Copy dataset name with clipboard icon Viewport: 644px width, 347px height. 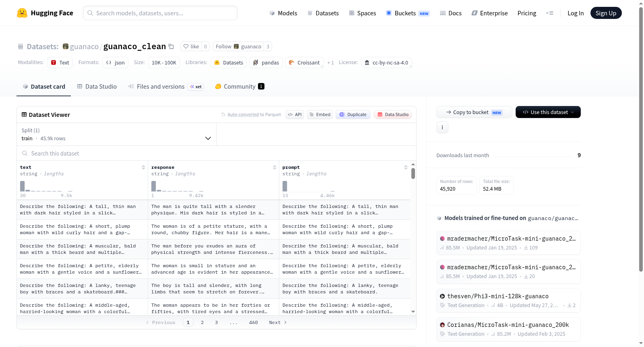pos(171,46)
